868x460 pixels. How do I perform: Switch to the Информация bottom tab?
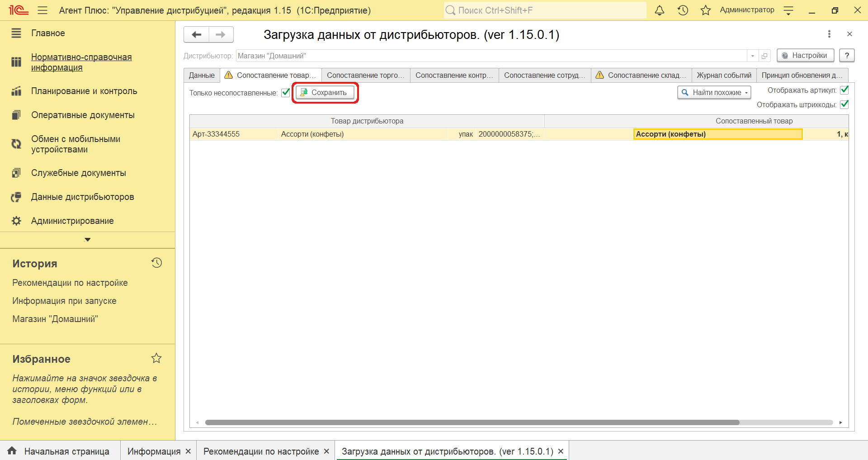pyautogui.click(x=154, y=451)
